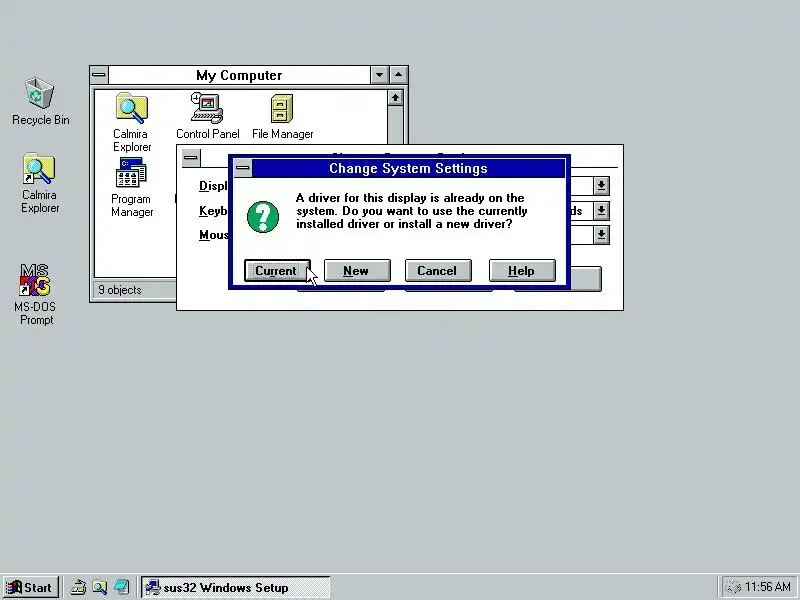Image resolution: width=800 pixels, height=600 pixels.
Task: Click the magnifier explorer icon in taskbar
Action: [99, 587]
